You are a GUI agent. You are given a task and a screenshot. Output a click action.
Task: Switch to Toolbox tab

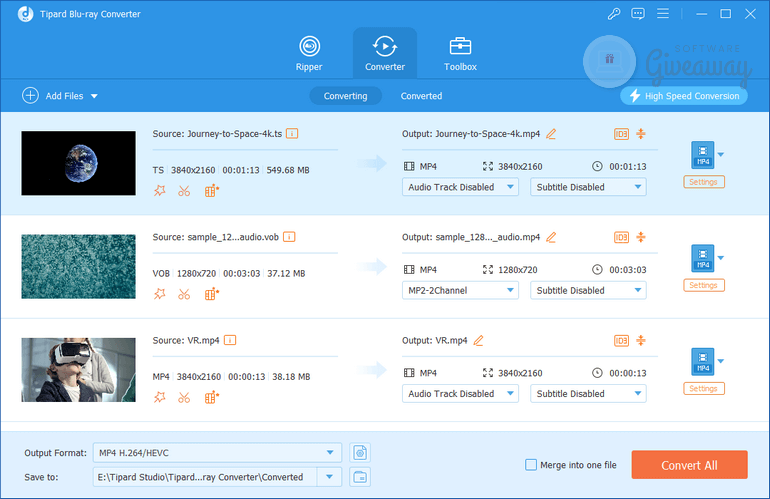click(460, 54)
